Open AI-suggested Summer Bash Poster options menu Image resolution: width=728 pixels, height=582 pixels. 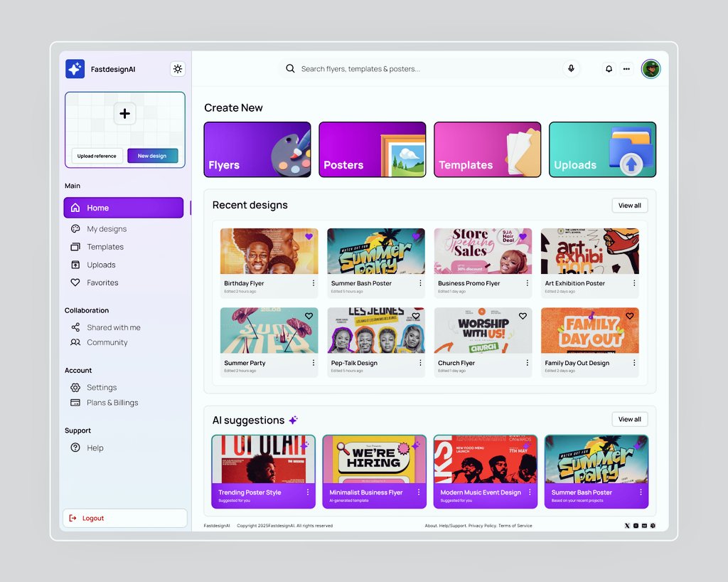click(x=641, y=492)
